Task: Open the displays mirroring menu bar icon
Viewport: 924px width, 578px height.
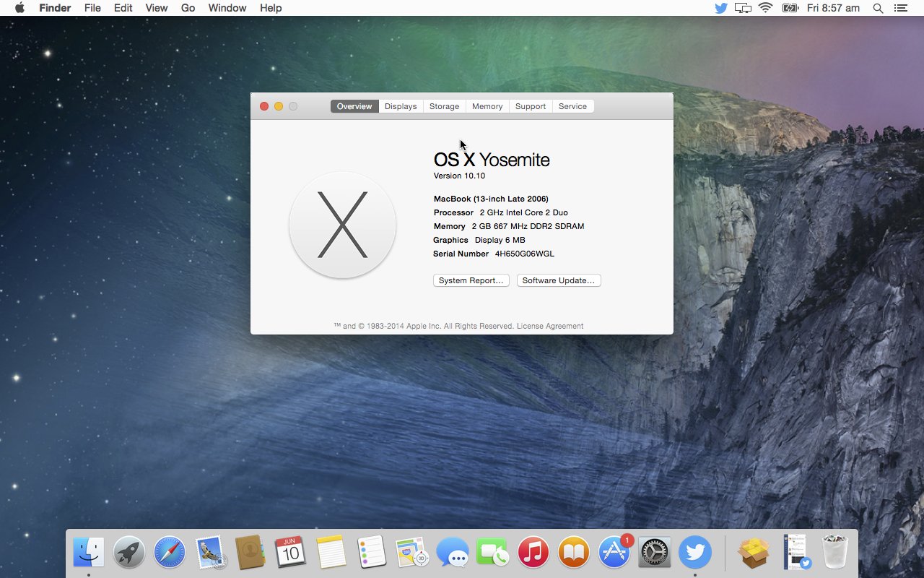Action: (x=743, y=8)
